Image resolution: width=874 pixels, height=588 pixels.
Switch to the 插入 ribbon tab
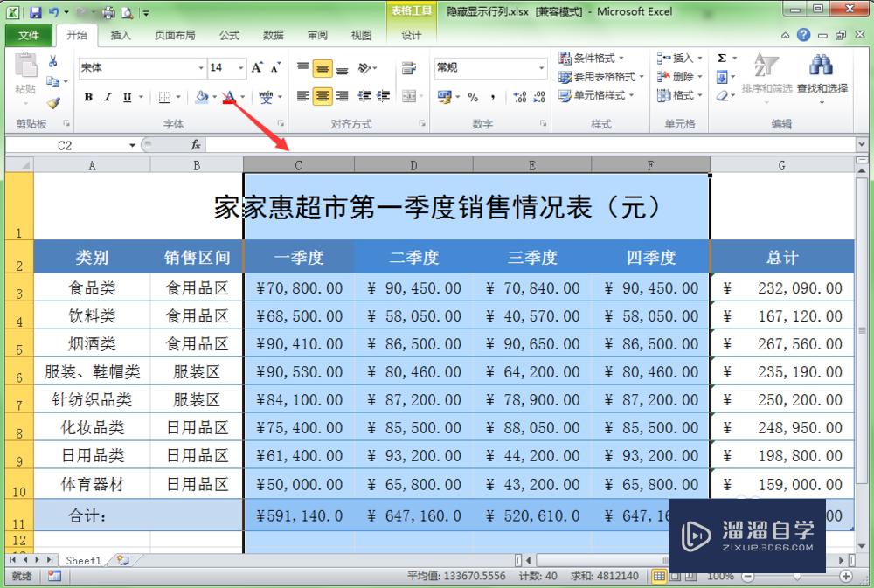tap(120, 35)
